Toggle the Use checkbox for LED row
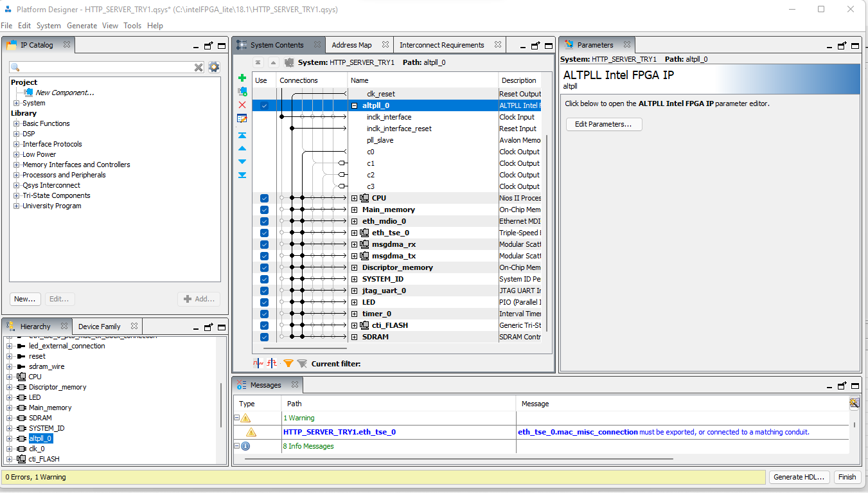 [264, 302]
